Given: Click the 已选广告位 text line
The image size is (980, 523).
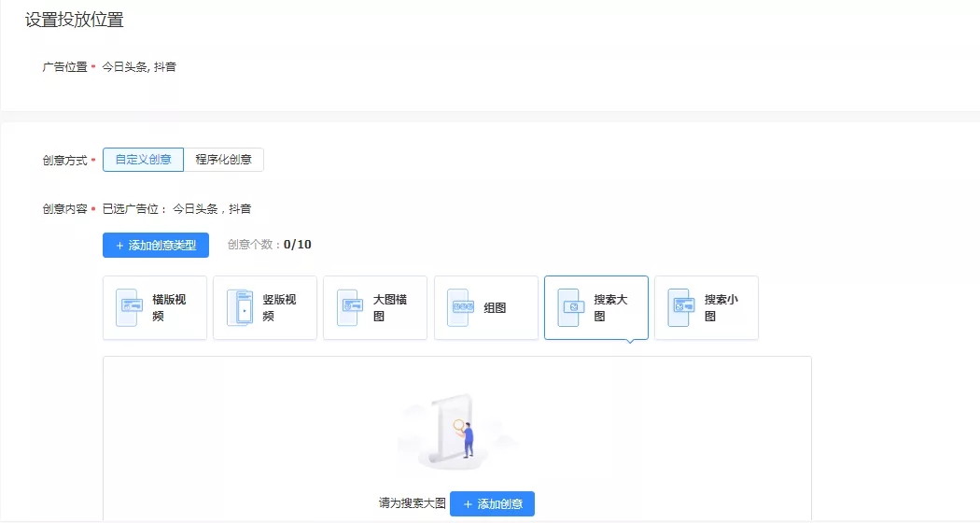Looking at the screenshot, I should coord(176,209).
